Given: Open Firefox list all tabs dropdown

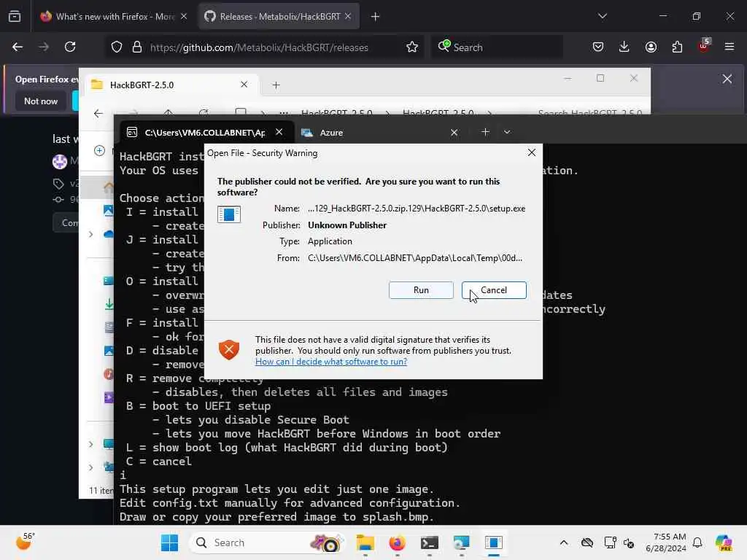Looking at the screenshot, I should 602,16.
